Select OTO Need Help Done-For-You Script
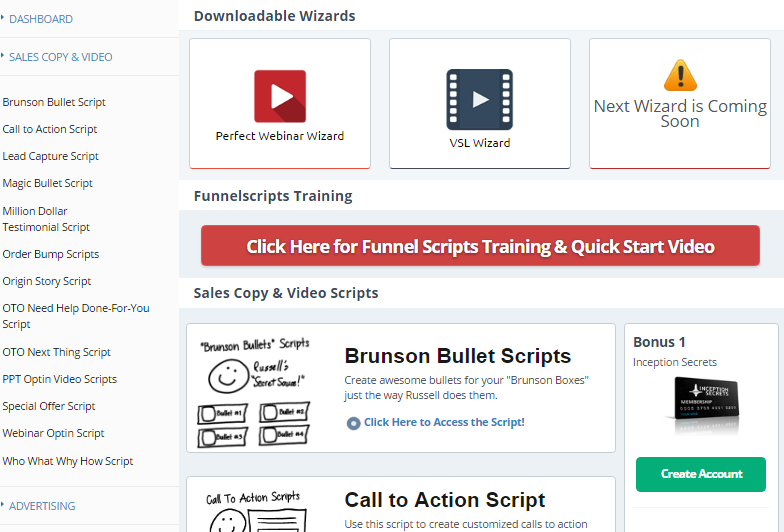 tap(76, 316)
